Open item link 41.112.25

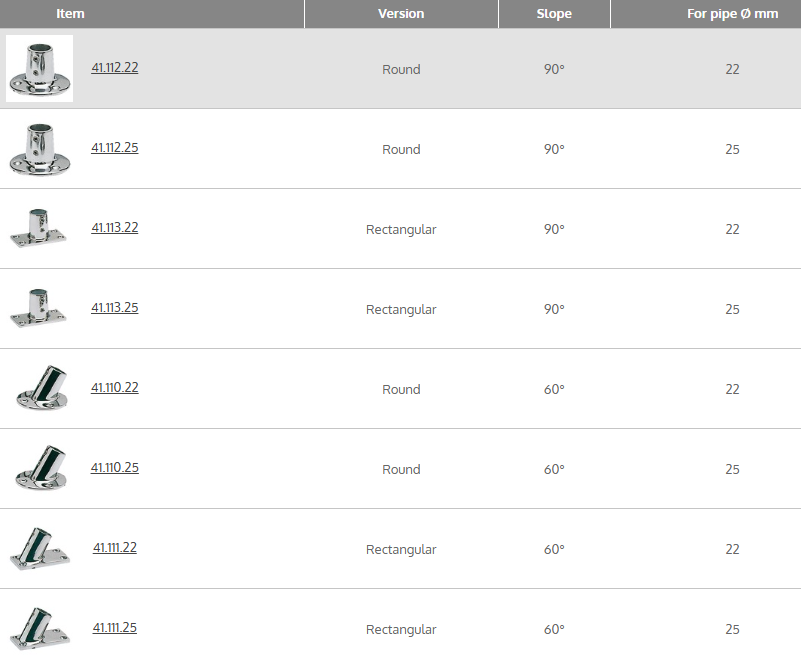[114, 148]
